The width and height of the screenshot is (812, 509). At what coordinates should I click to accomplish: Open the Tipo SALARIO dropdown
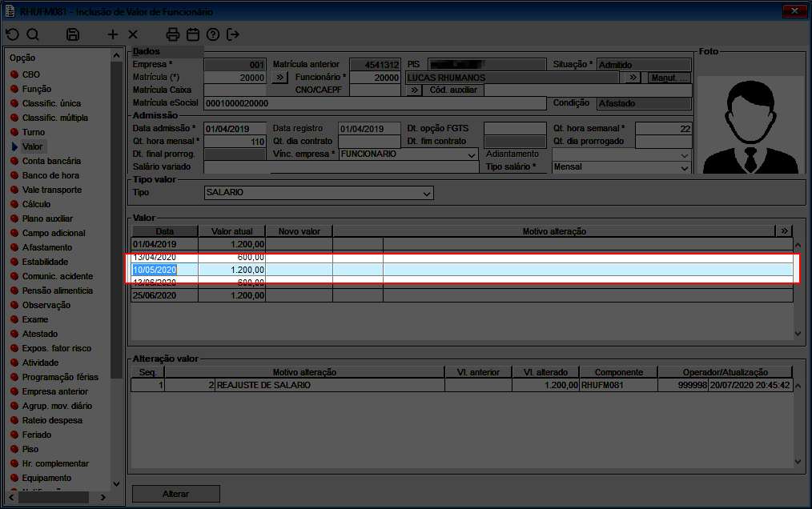(x=319, y=193)
